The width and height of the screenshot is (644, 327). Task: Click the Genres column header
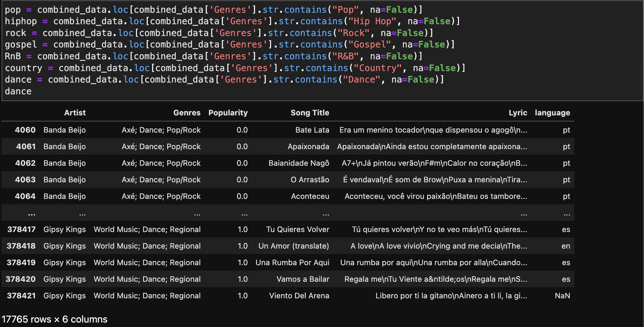click(x=187, y=113)
